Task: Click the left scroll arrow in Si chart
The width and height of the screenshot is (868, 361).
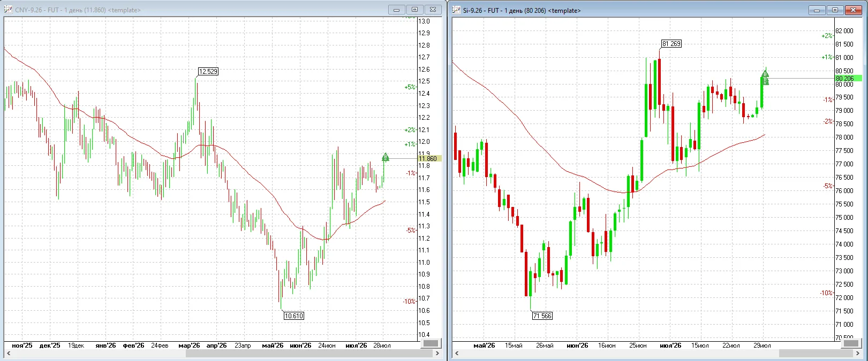Action: point(457,354)
